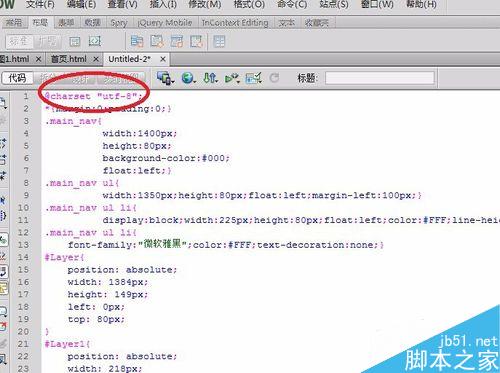
Task: Close the 首页.html document tab
Action: pos(96,59)
